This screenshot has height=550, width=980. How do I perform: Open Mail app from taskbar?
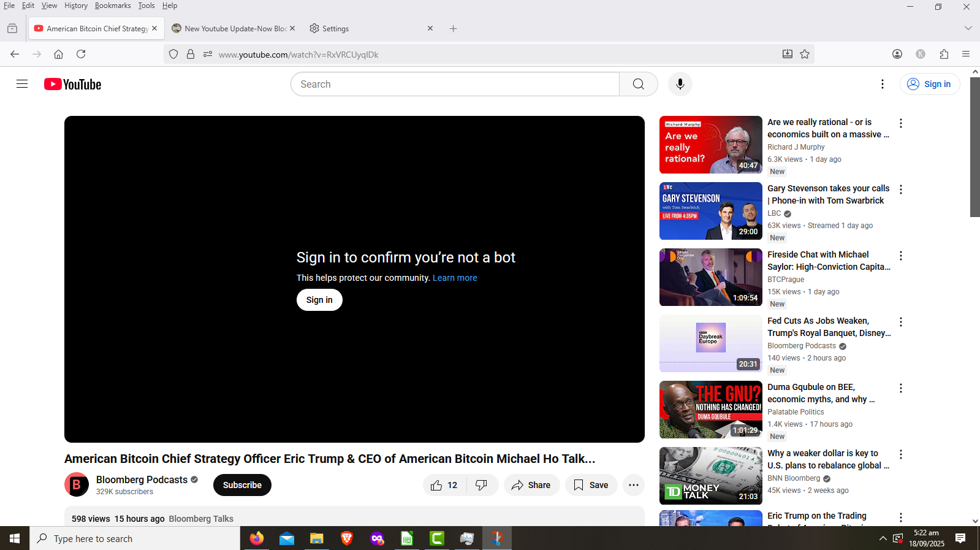pos(286,538)
